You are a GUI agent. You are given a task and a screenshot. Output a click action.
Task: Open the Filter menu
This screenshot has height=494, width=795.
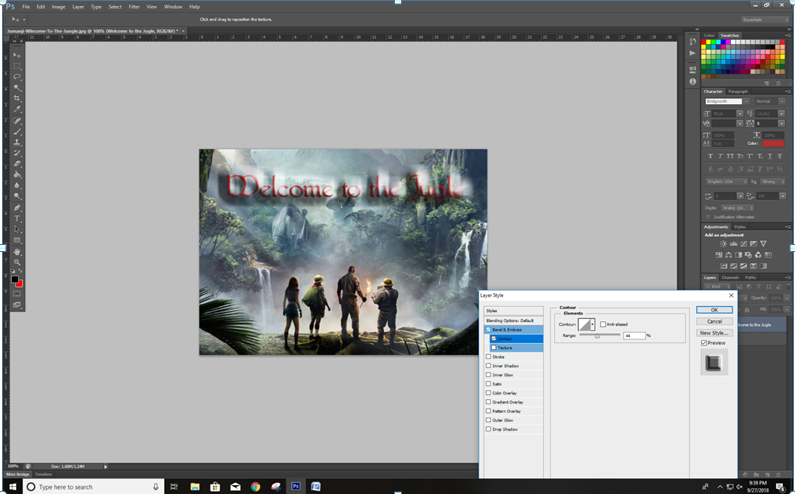[134, 7]
